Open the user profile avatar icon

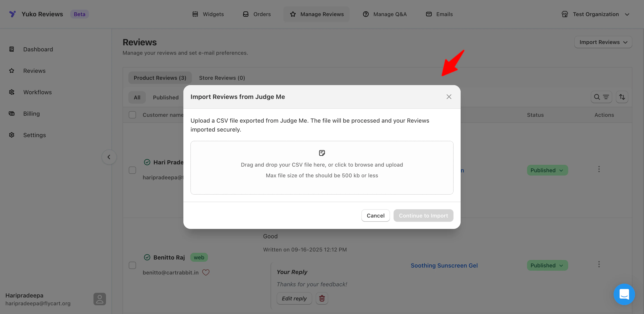[x=100, y=299]
